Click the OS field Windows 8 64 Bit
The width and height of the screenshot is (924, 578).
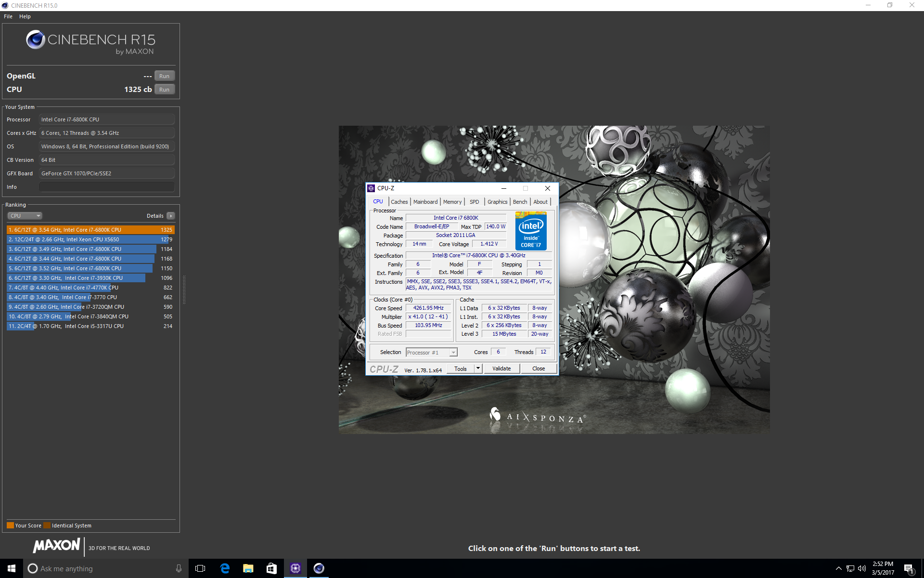tap(107, 146)
